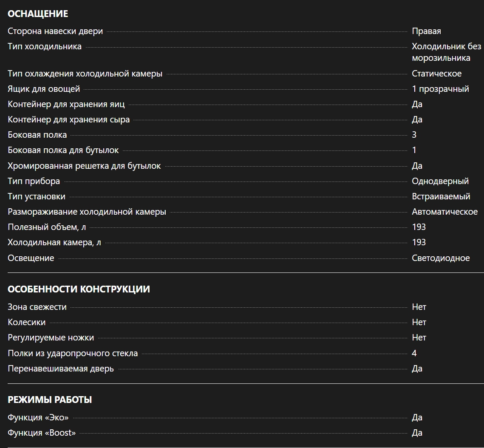Click the ОСНАЩЕНИЕ section heading
This screenshot has width=484, height=448.
(38, 14)
